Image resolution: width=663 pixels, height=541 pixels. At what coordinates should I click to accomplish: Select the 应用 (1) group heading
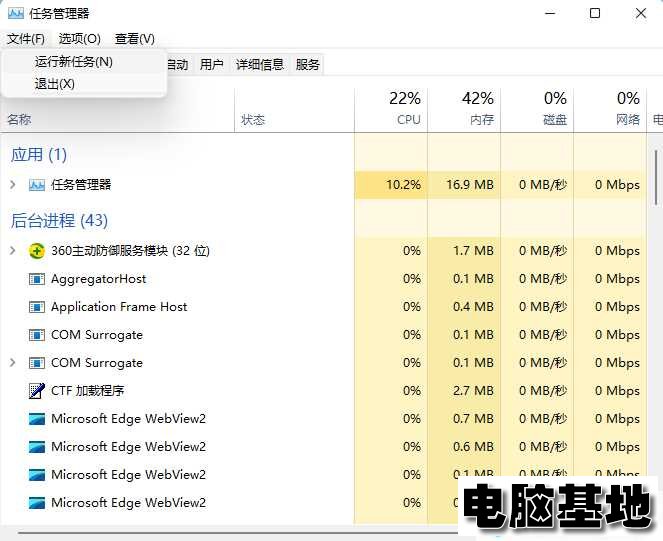pyautogui.click(x=39, y=154)
